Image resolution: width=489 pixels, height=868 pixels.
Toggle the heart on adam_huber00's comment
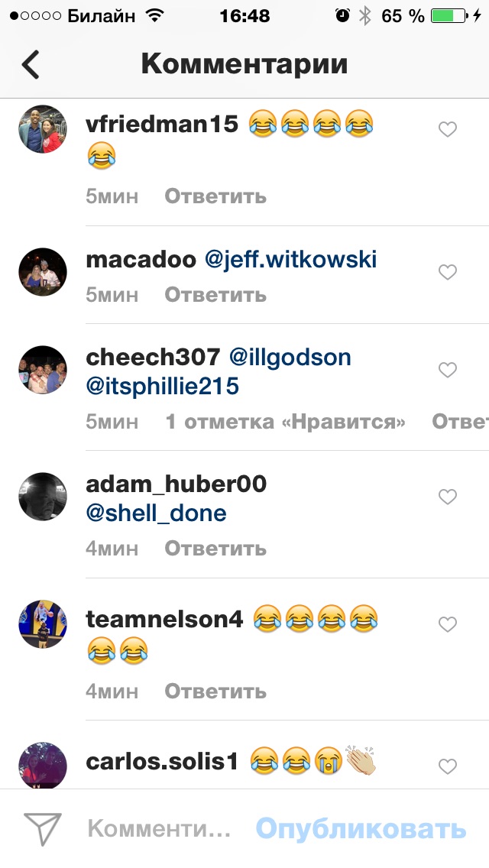click(448, 497)
